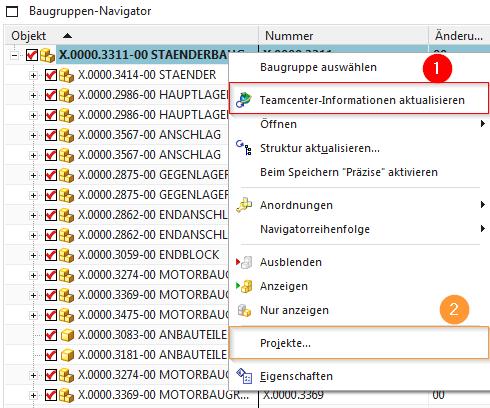The image size is (490, 408).
Task: Click the Anzeigen icon in context menu
Action: pos(244,286)
